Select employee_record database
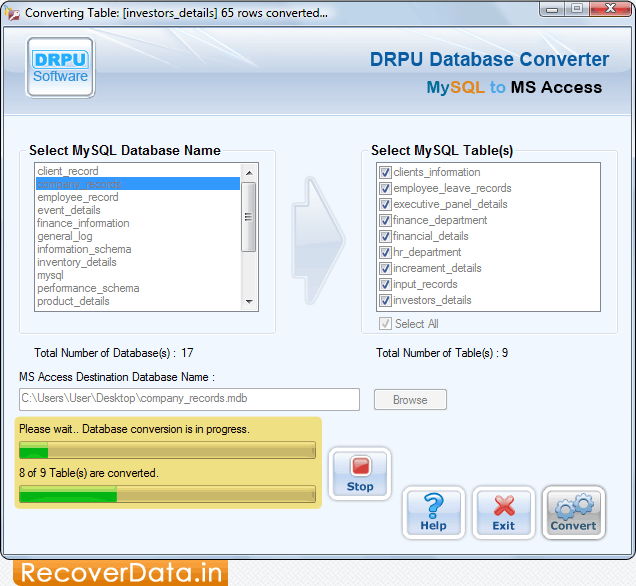The width and height of the screenshot is (636, 586). (138, 197)
